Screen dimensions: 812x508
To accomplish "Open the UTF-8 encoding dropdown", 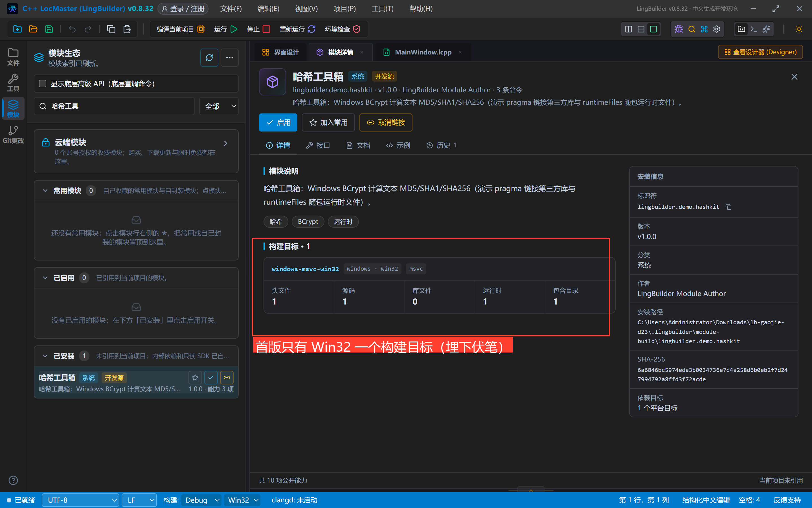I will point(81,500).
